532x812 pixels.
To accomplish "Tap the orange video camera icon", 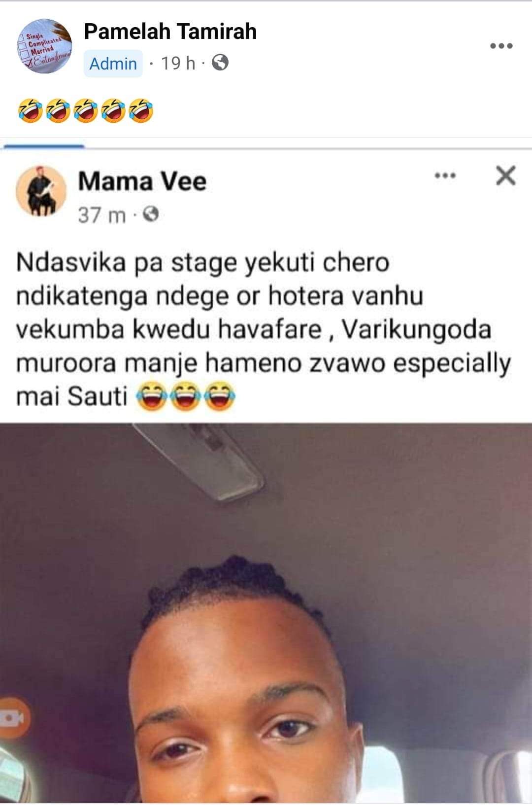I will tap(13, 718).
